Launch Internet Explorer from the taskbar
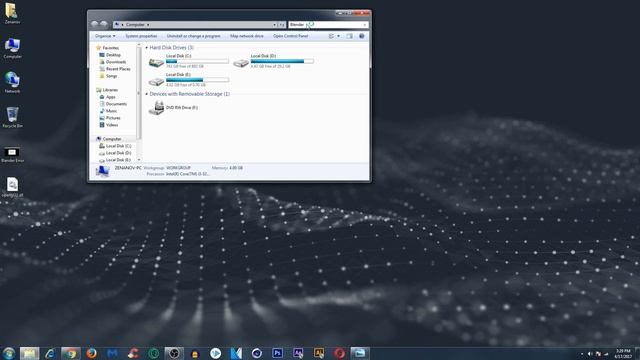 [x=50, y=353]
